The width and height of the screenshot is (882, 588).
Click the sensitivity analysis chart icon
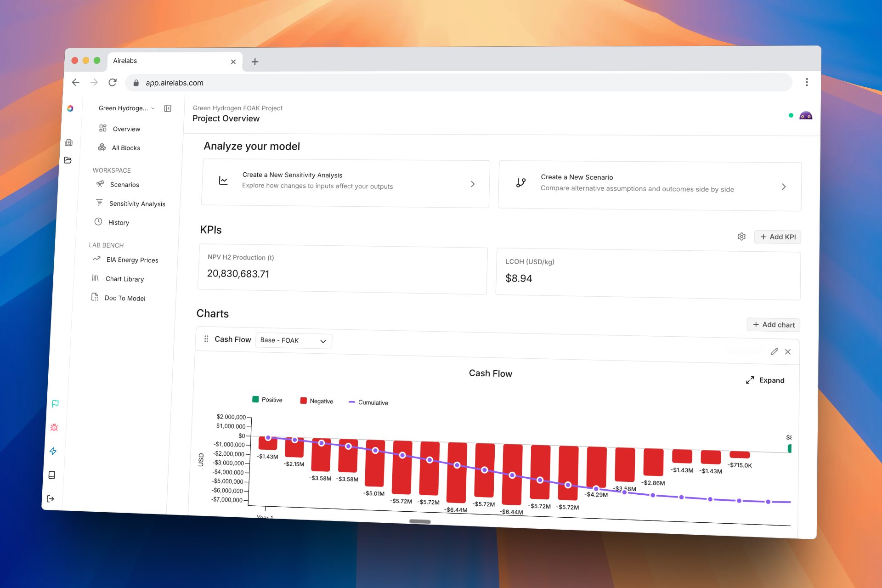click(223, 181)
